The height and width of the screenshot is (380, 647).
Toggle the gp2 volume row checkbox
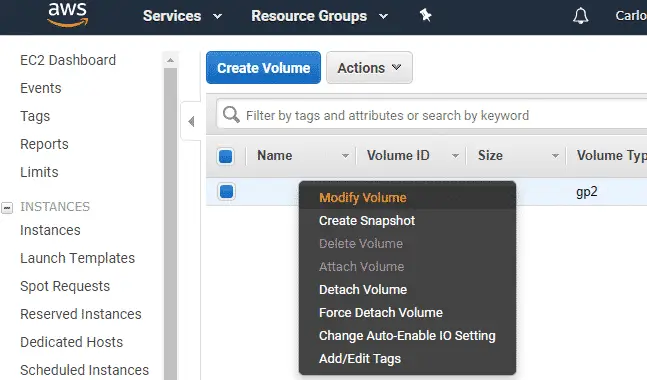(226, 191)
